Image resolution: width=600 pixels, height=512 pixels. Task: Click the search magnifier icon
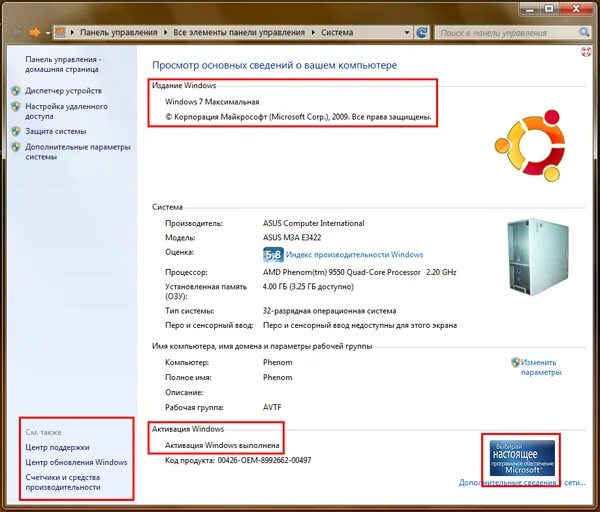(x=584, y=33)
